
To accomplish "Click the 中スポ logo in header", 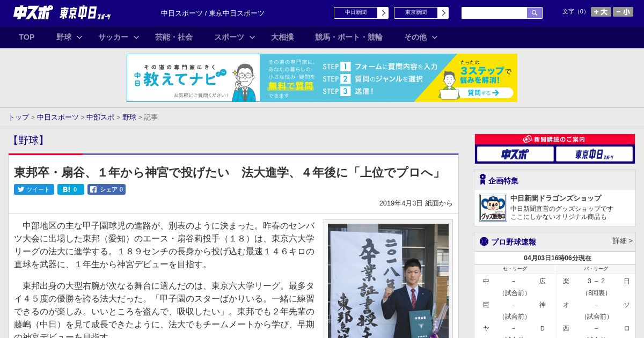I will coord(33,13).
